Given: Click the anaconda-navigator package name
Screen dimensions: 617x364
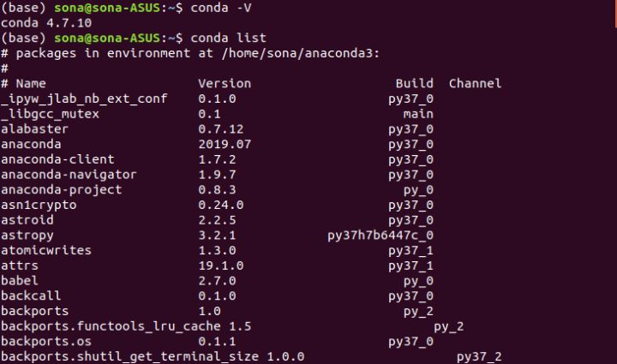Looking at the screenshot, I should click(69, 174).
